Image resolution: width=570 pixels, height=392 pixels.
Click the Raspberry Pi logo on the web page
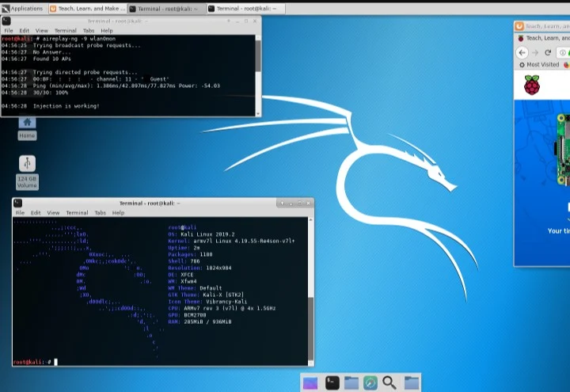tap(532, 85)
